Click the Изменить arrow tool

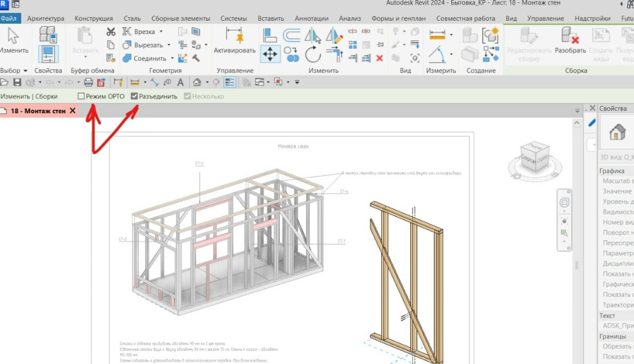pos(14,40)
